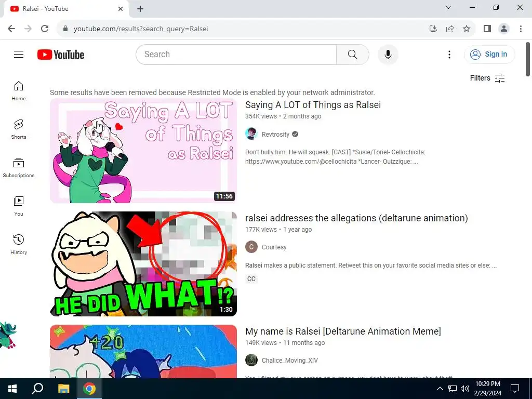
Task: Open the Chrome profile avatar
Action: 504,29
